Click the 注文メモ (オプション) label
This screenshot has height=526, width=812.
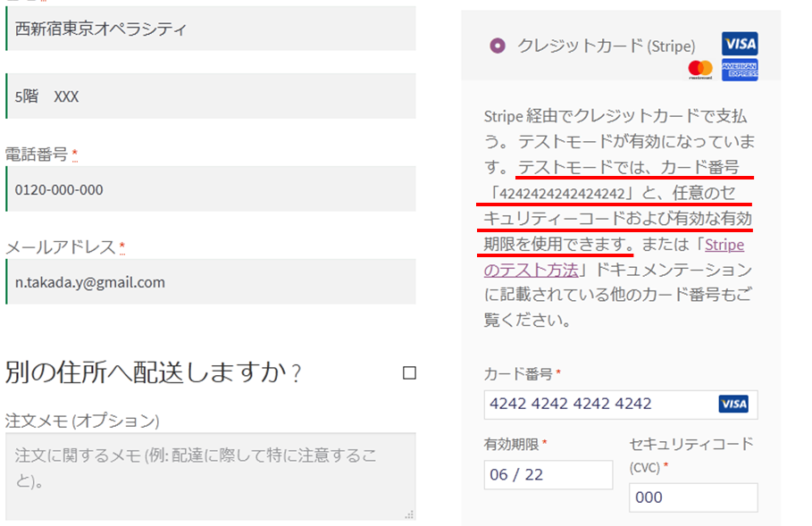[82, 421]
